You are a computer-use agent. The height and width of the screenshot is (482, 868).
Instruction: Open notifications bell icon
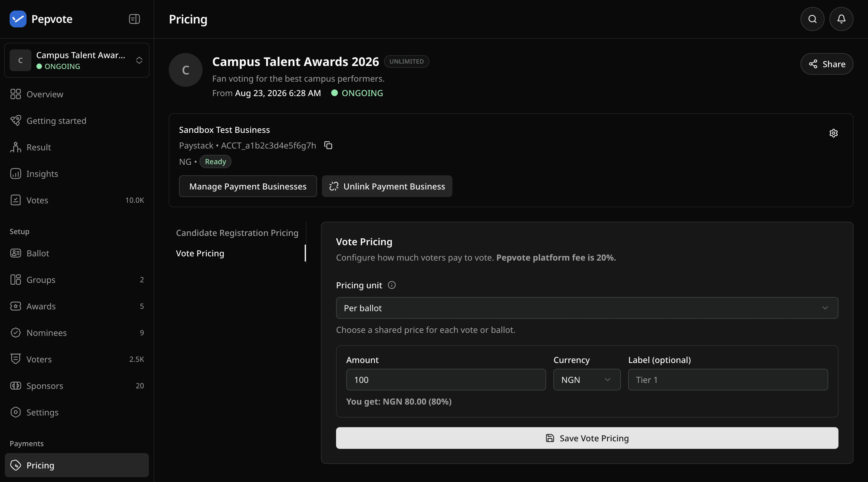click(841, 19)
